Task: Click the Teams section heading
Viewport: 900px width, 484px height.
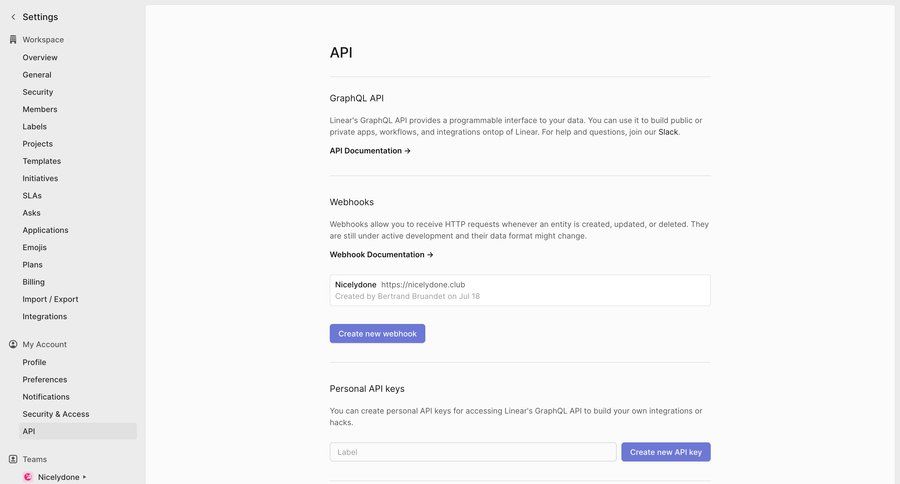Action: click(34, 459)
